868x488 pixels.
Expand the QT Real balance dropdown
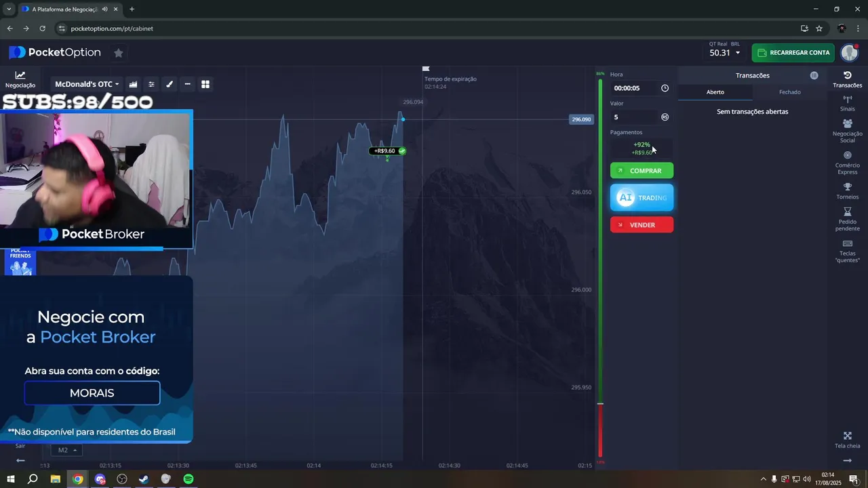pos(724,53)
